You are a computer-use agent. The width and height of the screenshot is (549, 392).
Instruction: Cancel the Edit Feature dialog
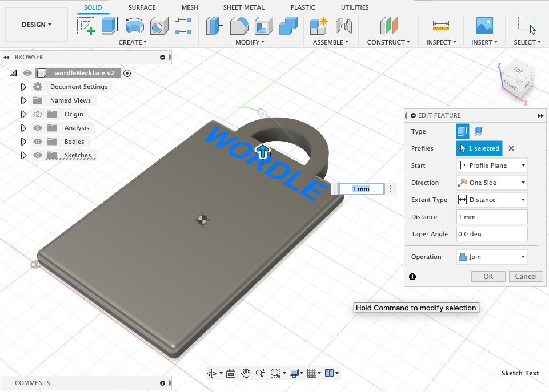pyautogui.click(x=525, y=276)
